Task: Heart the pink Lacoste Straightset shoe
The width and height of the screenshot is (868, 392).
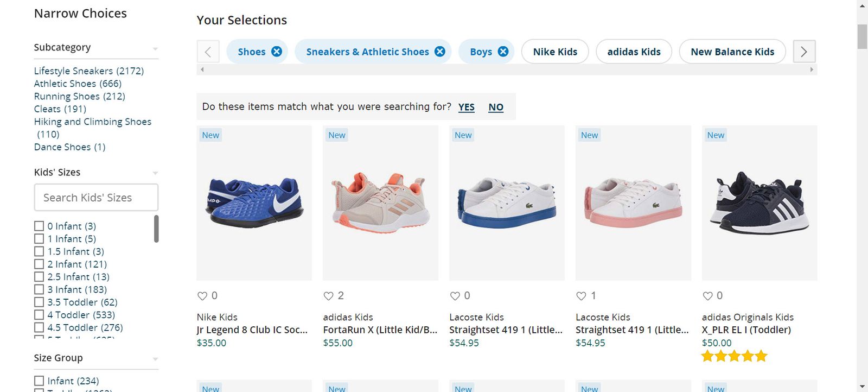Action: click(x=581, y=296)
